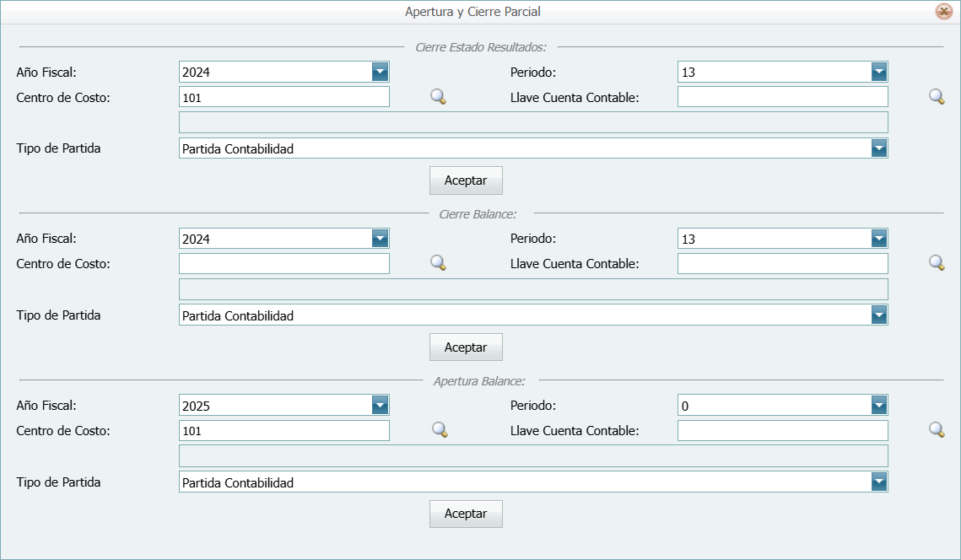Expand Tipo de Partida in Cierre Balance
961x560 pixels.
(880, 315)
